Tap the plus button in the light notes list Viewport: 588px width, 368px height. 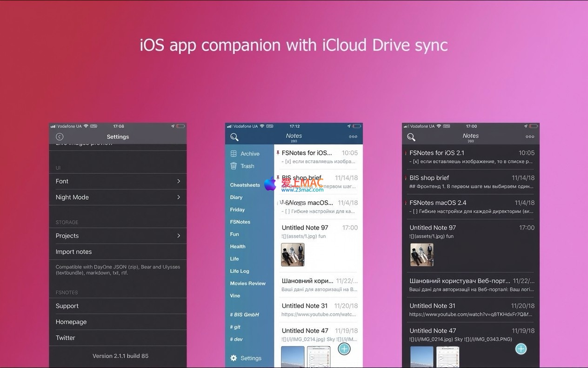(x=344, y=349)
